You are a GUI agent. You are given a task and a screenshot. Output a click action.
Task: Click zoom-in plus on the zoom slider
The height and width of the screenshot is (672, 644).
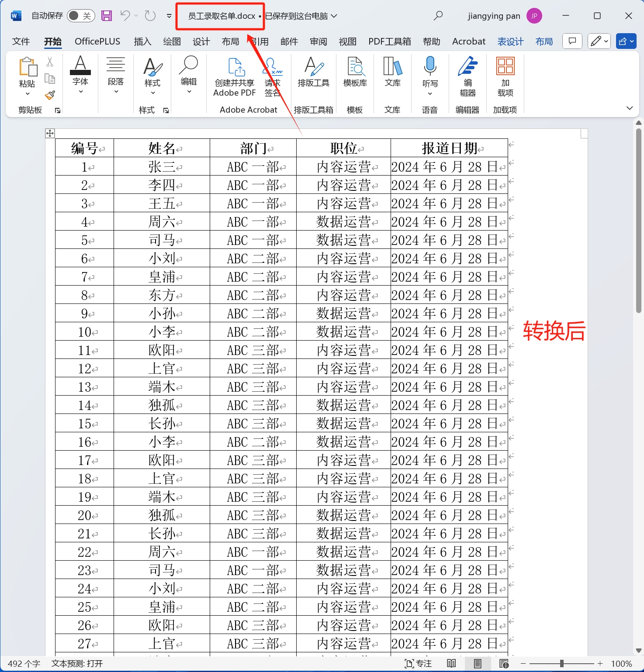point(601,663)
